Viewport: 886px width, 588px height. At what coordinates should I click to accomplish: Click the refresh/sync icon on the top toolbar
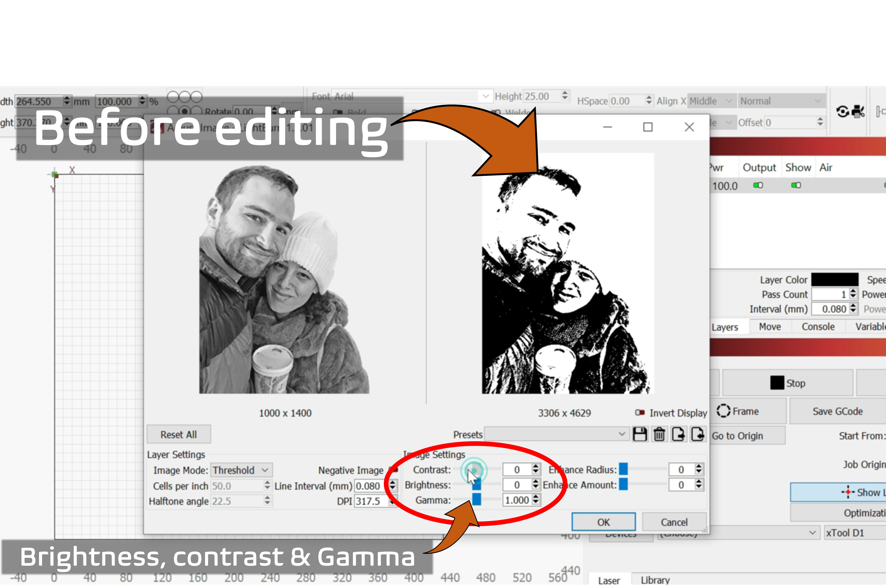click(x=843, y=111)
